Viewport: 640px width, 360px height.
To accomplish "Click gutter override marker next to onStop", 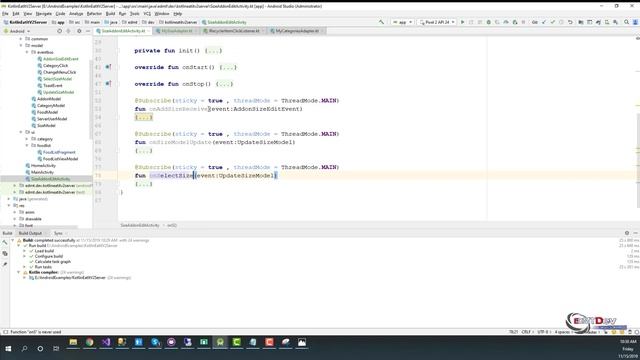I will [108, 84].
